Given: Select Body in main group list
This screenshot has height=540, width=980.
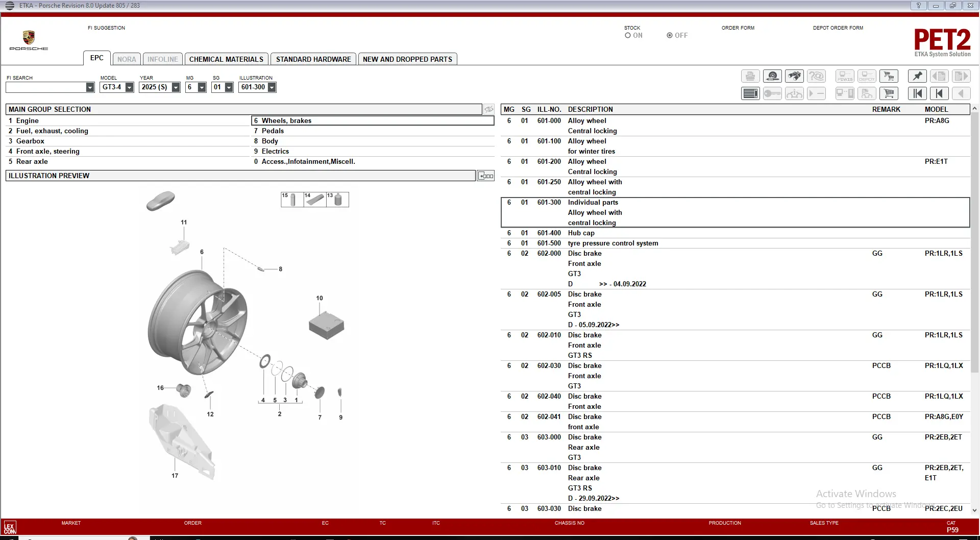Looking at the screenshot, I should (270, 141).
